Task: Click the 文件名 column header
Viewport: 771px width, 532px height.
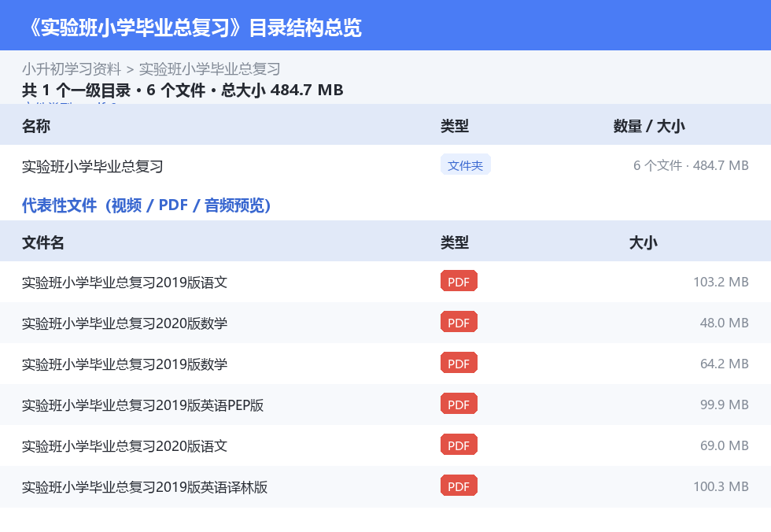Action: click(x=43, y=243)
